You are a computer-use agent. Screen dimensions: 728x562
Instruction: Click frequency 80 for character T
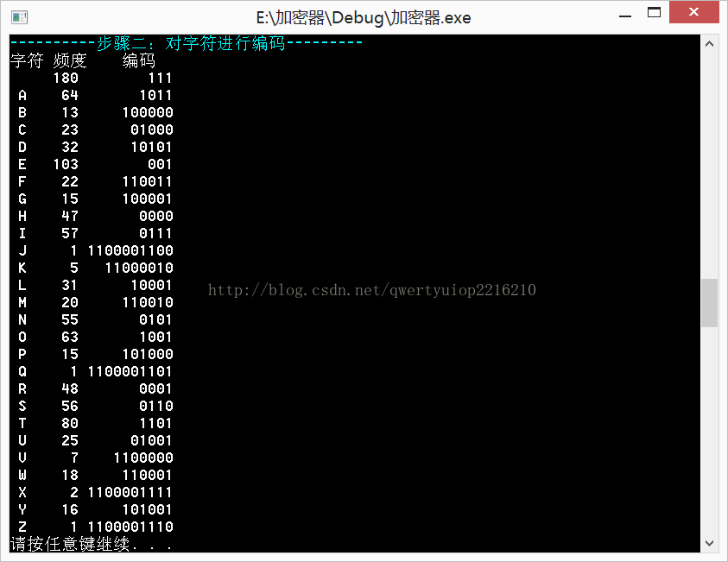(x=70, y=423)
